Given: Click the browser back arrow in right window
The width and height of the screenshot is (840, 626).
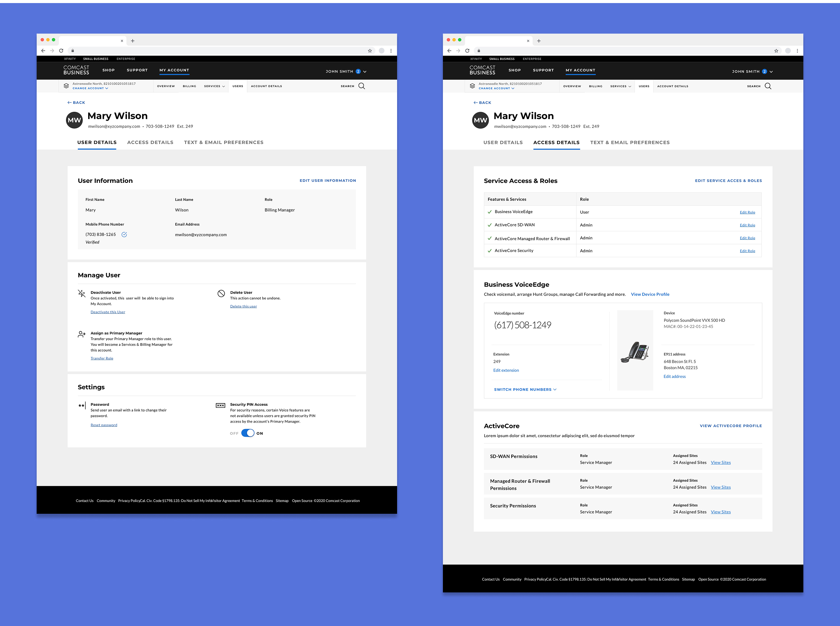Looking at the screenshot, I should tap(449, 50).
